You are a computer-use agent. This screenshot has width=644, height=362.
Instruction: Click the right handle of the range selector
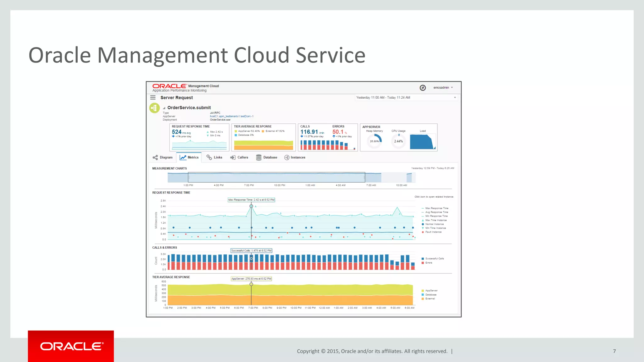365,177
